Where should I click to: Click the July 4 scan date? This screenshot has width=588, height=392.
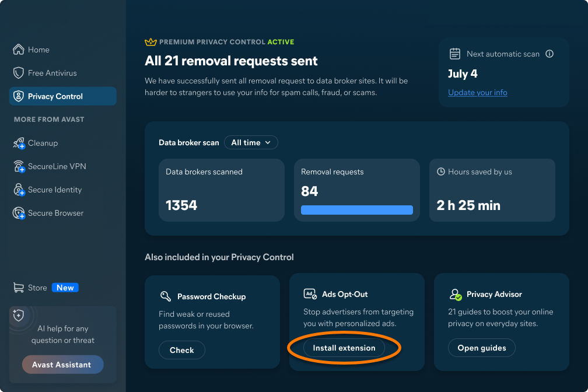463,73
